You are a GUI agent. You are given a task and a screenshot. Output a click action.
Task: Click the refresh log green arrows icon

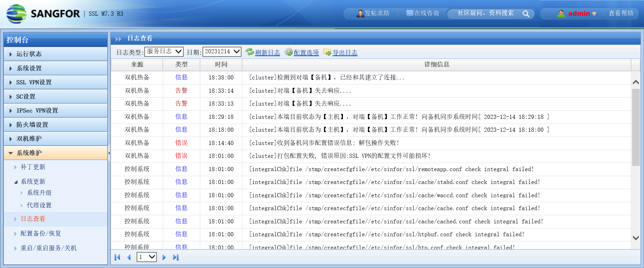250,52
